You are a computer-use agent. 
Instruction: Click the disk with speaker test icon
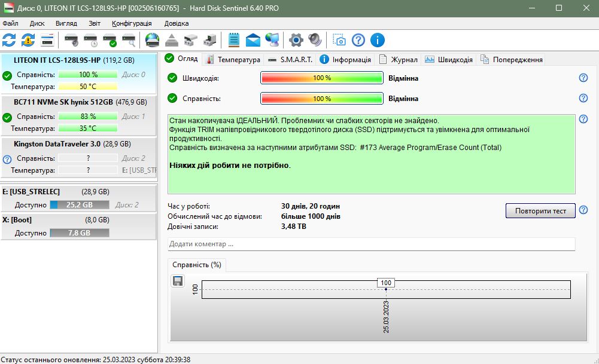pos(71,40)
